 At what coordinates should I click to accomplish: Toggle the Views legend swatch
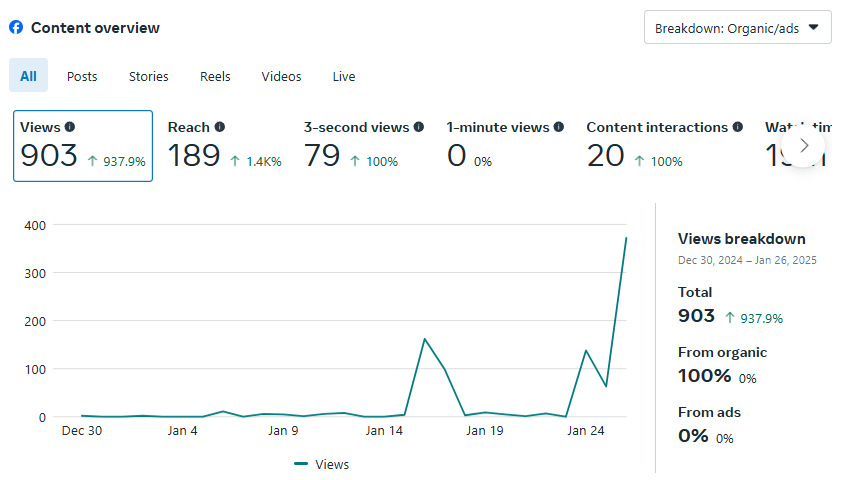(x=301, y=464)
